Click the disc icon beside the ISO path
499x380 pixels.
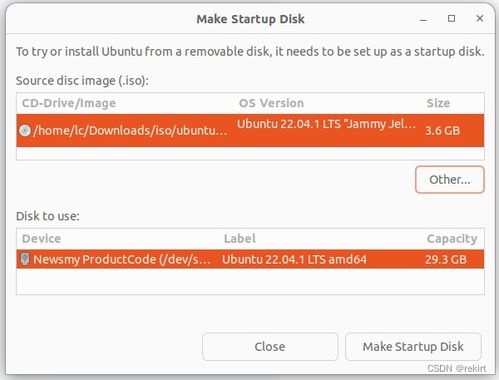tap(25, 130)
